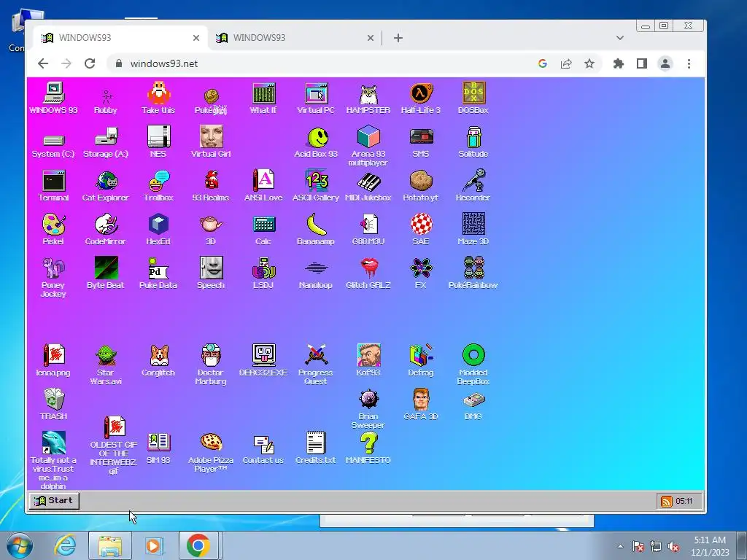Launch Acid Box 93 smiley icon
Viewport: 747px width, 560px height.
pos(317,138)
